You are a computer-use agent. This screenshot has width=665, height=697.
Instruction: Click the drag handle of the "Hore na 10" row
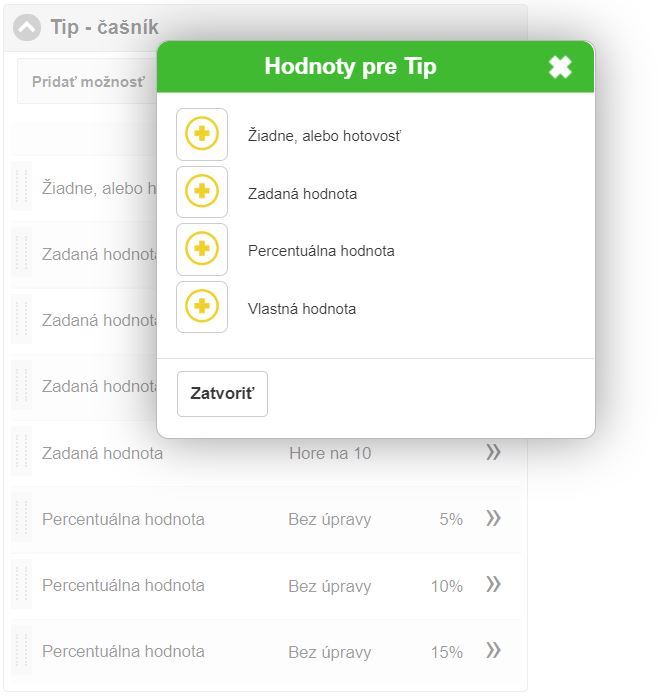21,453
